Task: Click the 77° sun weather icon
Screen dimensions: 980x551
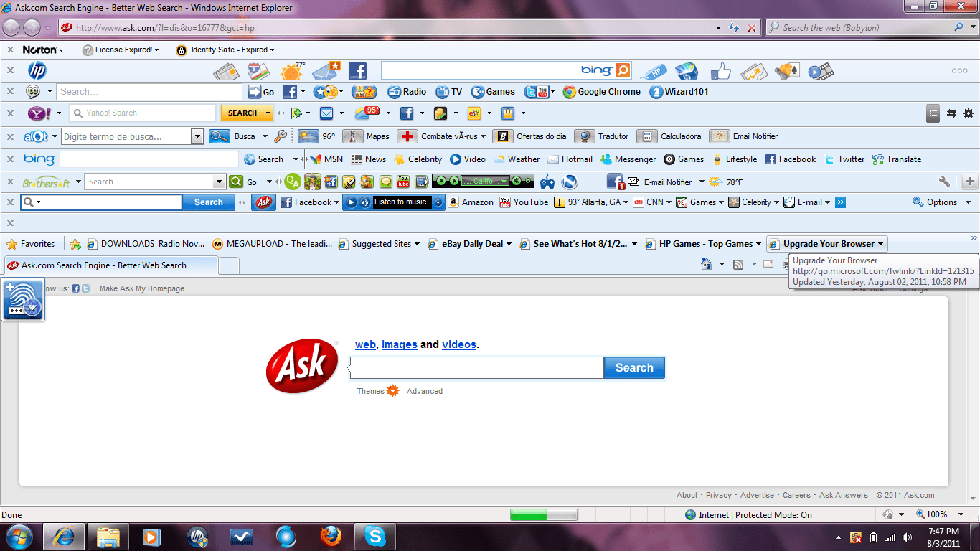Action: pyautogui.click(x=293, y=71)
